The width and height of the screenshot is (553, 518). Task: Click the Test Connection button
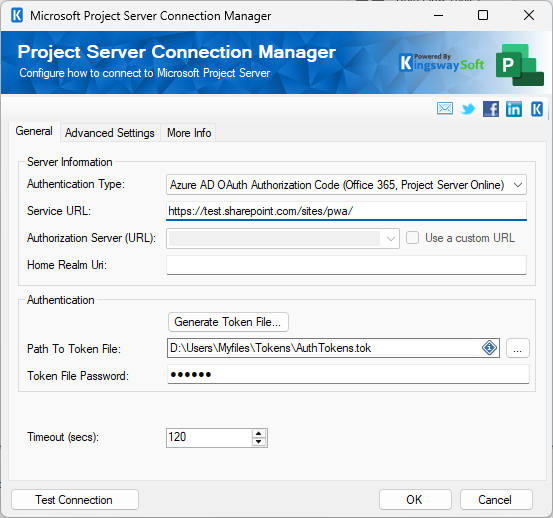click(75, 500)
